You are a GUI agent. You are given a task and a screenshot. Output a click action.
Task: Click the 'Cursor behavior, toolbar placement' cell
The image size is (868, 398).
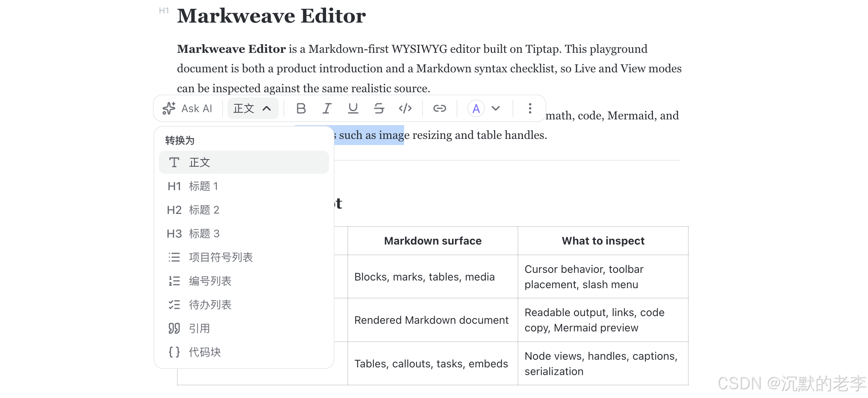click(x=603, y=277)
